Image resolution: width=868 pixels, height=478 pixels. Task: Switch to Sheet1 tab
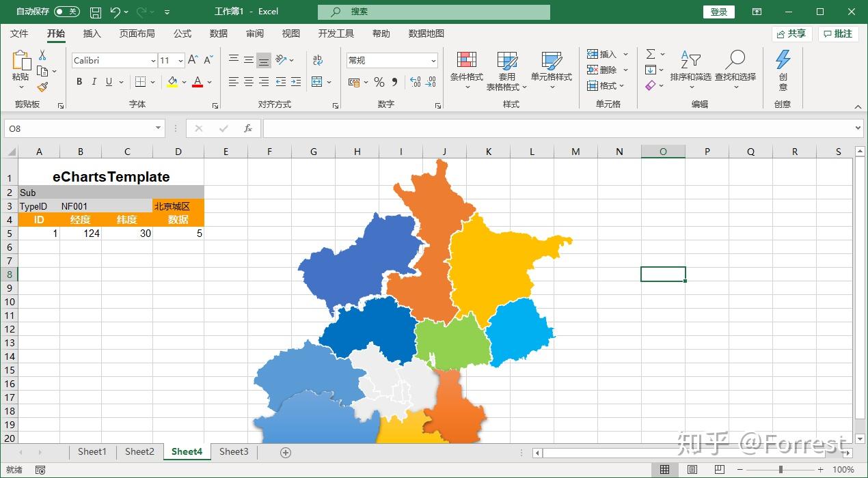92,451
